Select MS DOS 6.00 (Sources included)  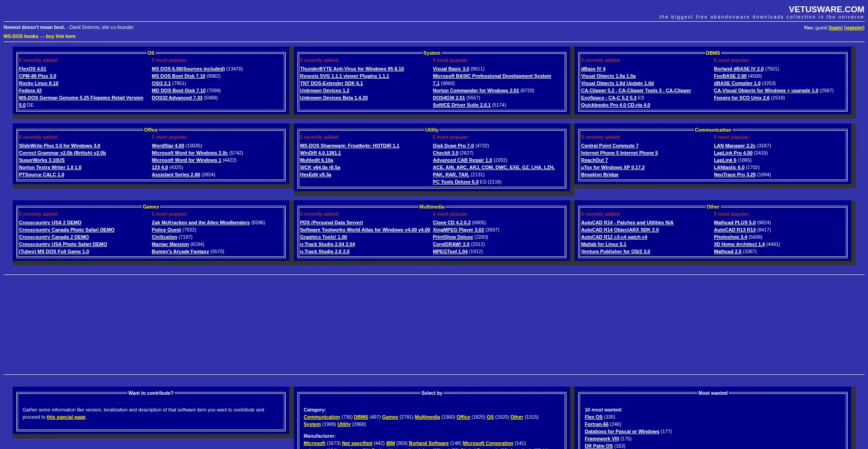188,69
